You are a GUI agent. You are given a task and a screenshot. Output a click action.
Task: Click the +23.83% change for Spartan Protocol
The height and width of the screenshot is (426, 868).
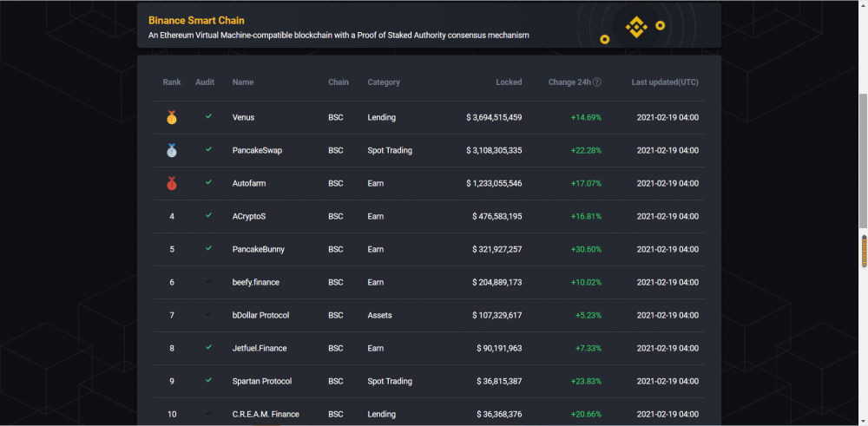click(x=586, y=381)
